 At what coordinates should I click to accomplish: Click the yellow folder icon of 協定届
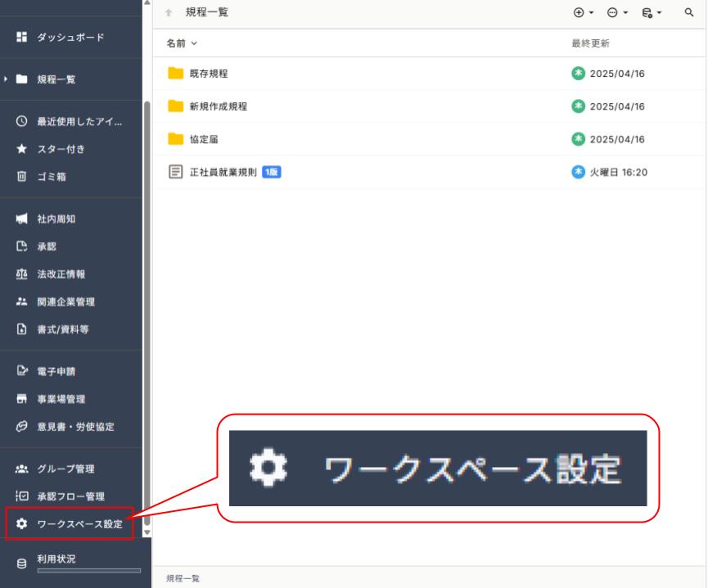[x=176, y=139]
